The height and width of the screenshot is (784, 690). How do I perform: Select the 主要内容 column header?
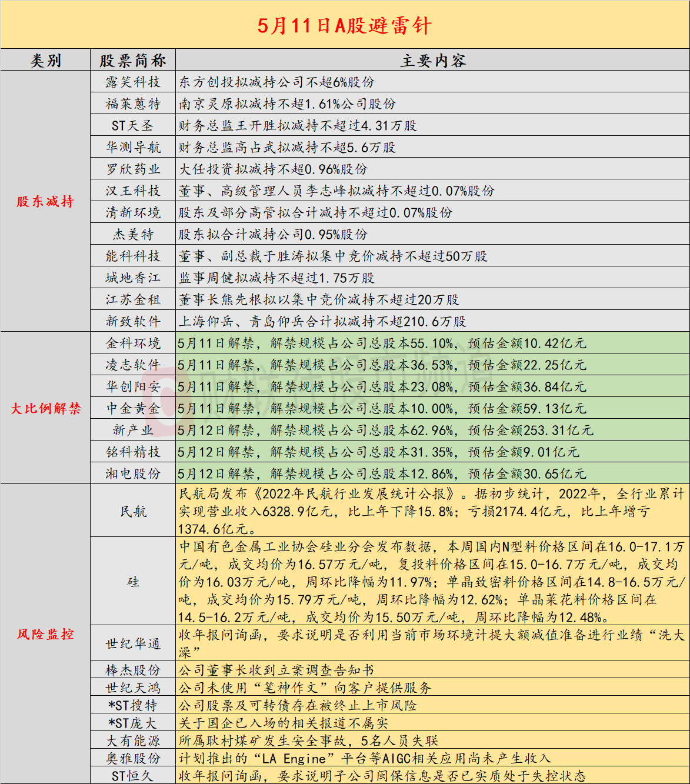(x=433, y=60)
